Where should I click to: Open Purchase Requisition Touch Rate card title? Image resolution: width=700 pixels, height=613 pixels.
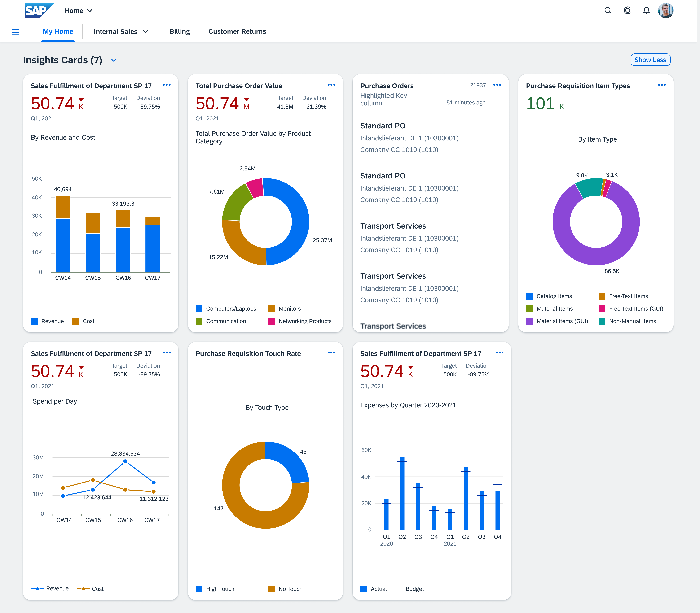248,354
